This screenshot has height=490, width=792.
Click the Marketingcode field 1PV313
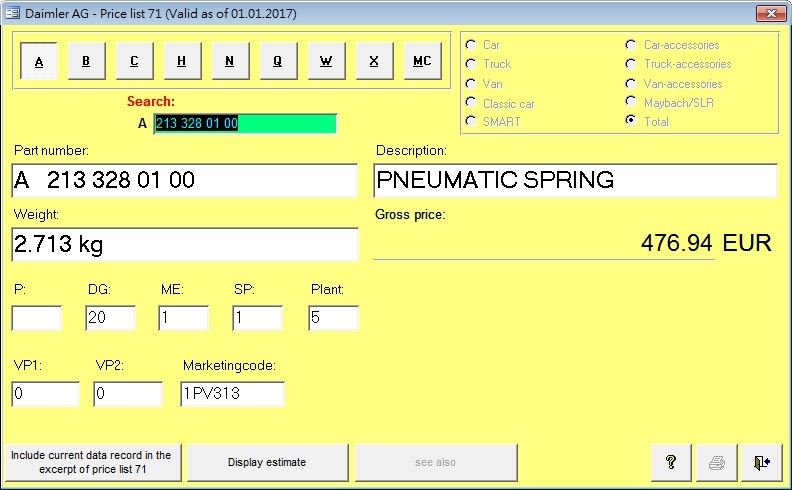pos(232,394)
